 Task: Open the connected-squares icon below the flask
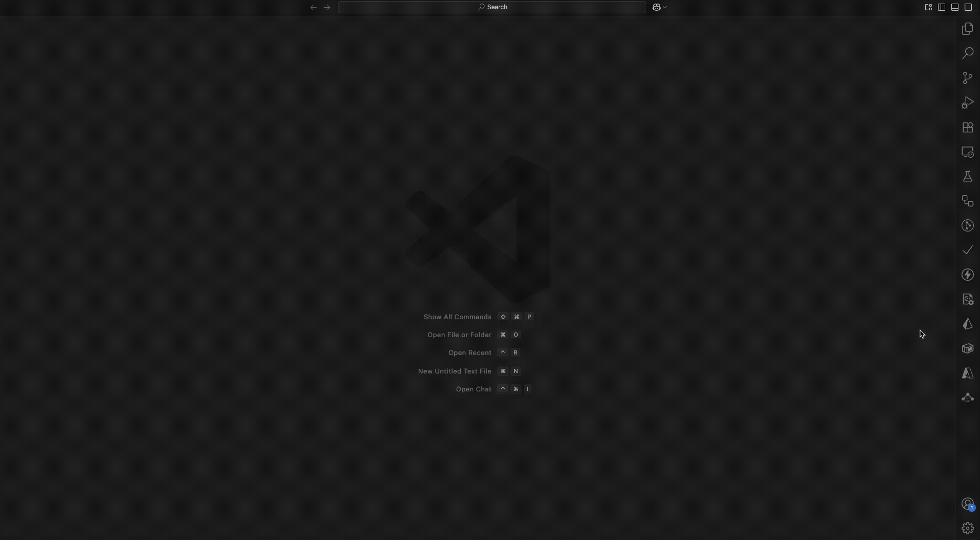click(967, 201)
